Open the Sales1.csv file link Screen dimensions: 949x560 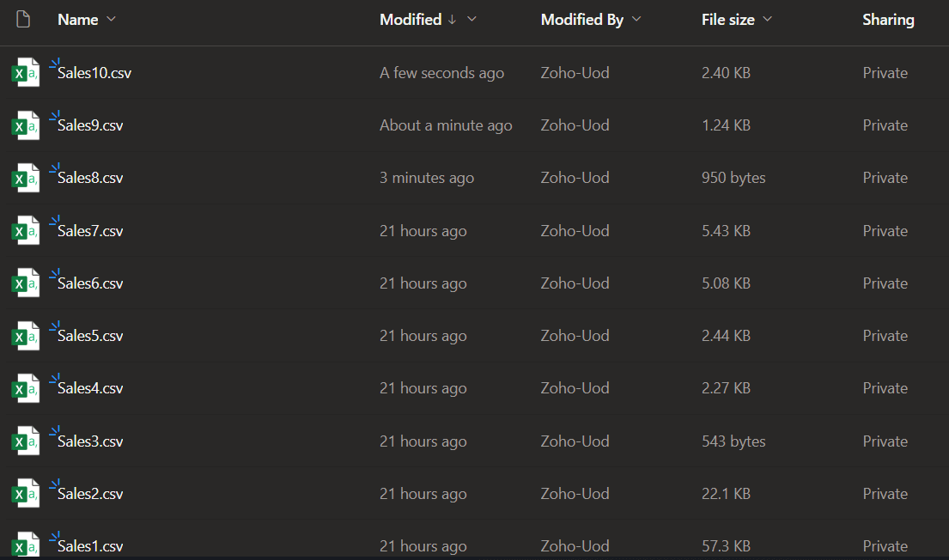click(90, 546)
